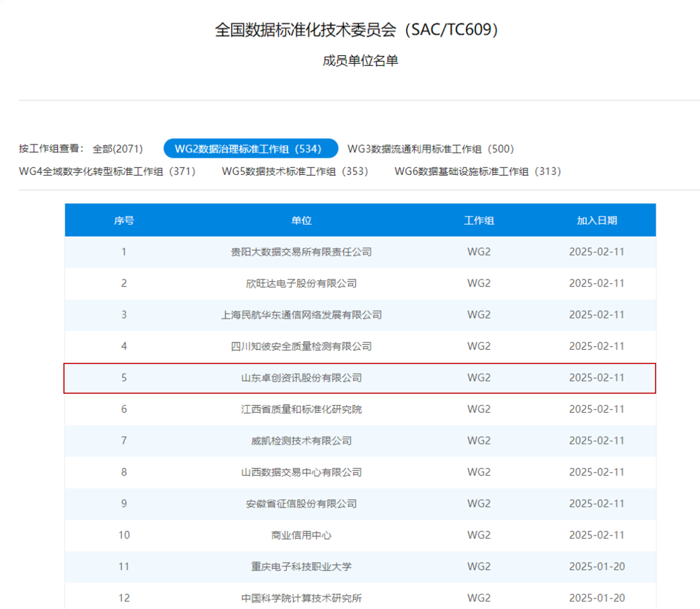The width and height of the screenshot is (700, 609).
Task: Click the WG2 cell for 四川知彼安全质量检测有限公司
Action: tap(479, 346)
